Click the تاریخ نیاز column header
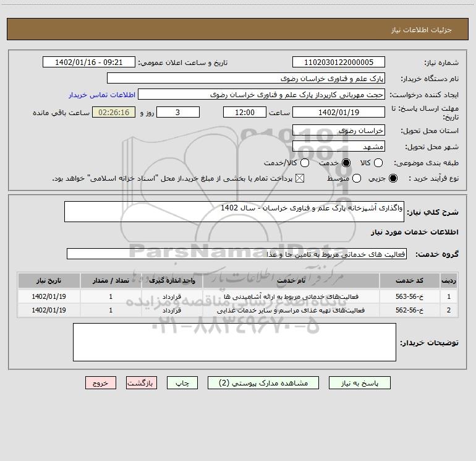This screenshot has height=461, width=476. click(49, 280)
